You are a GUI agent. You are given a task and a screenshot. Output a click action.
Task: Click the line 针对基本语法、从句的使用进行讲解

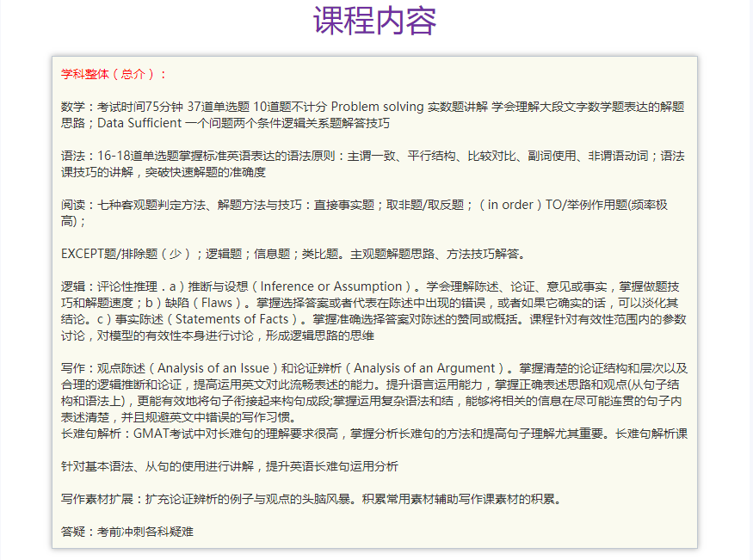click(x=230, y=466)
